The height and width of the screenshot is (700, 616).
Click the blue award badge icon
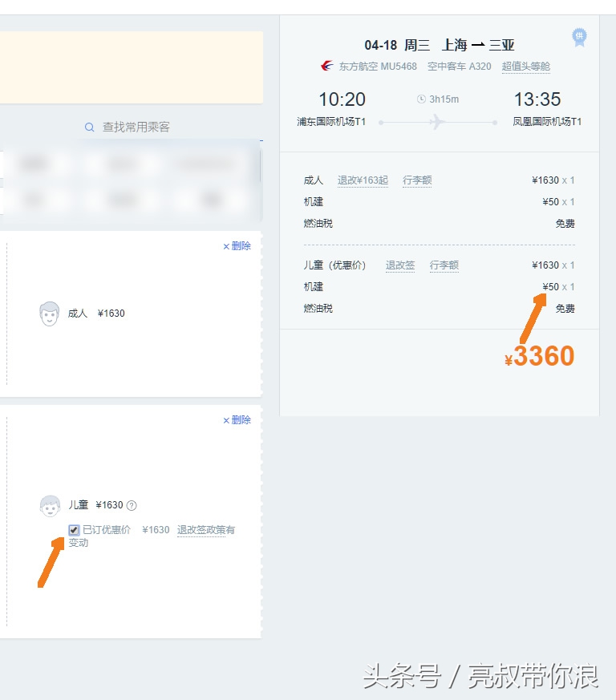pos(579,38)
